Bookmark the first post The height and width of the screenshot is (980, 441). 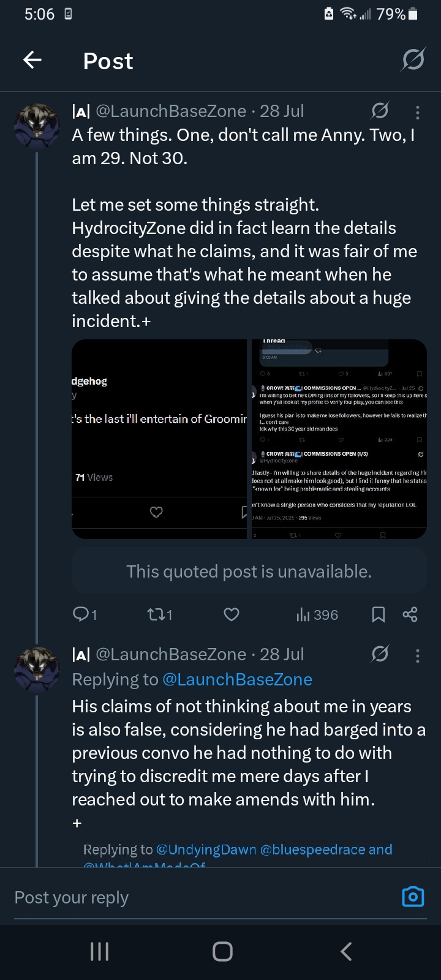point(379,614)
